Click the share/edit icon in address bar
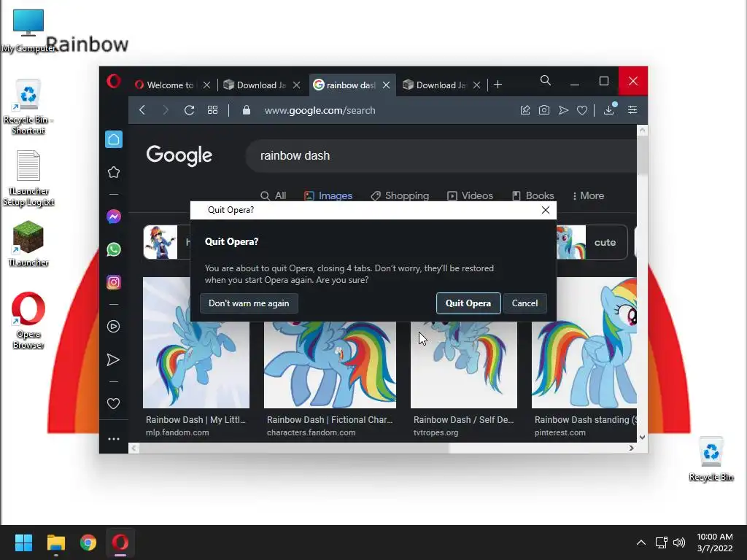The width and height of the screenshot is (747, 560). [525, 110]
